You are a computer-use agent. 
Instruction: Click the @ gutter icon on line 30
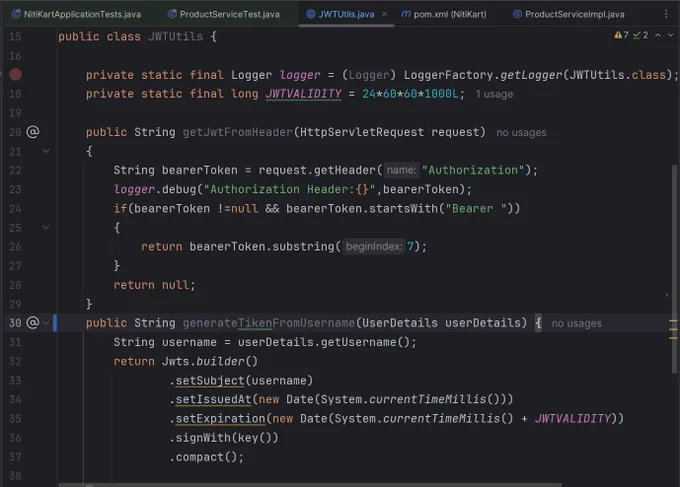(33, 323)
